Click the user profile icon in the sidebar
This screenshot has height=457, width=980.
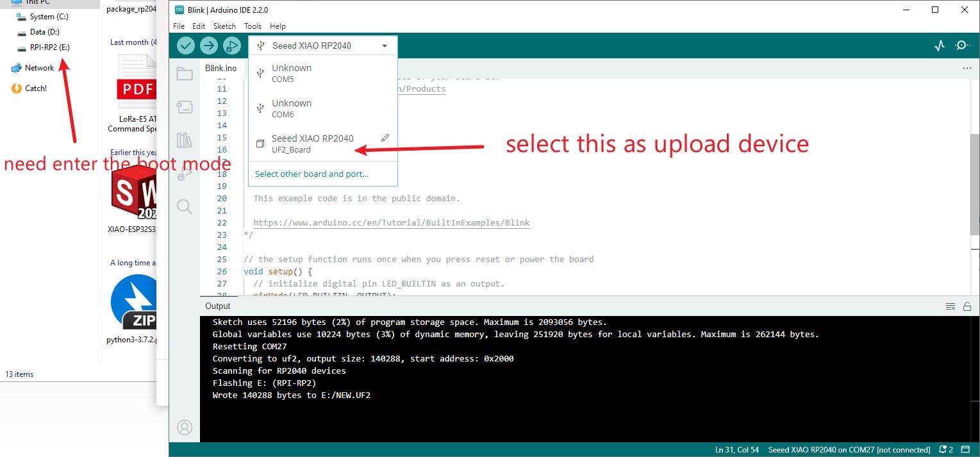point(185,427)
